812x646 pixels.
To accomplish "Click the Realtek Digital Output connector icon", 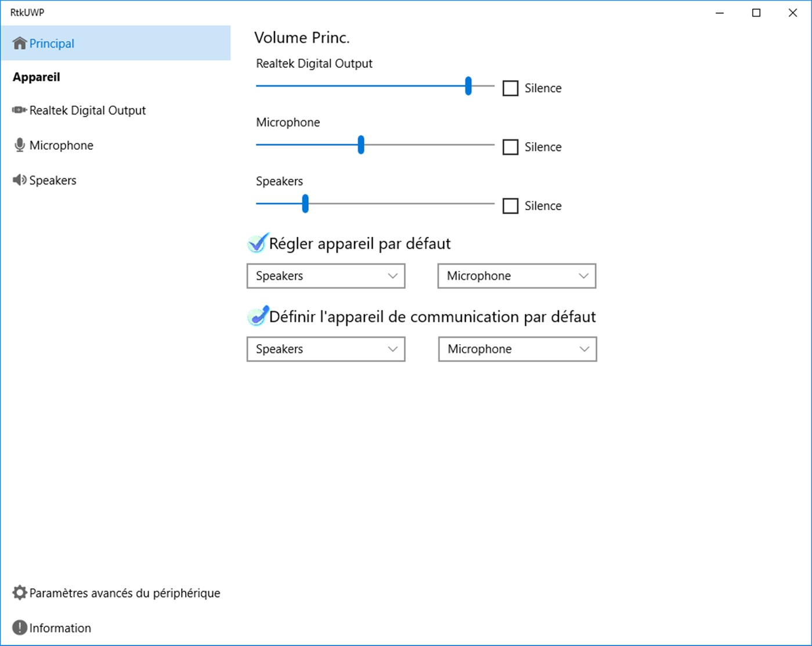I will pos(19,110).
